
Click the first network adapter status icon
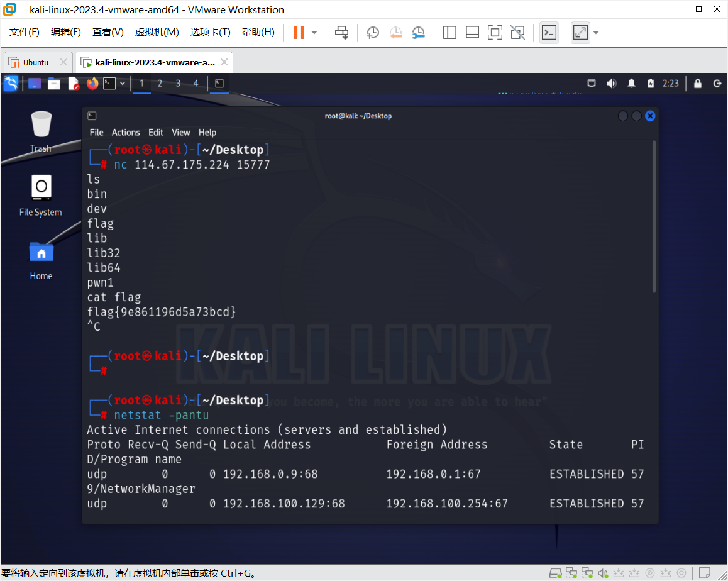tap(571, 573)
